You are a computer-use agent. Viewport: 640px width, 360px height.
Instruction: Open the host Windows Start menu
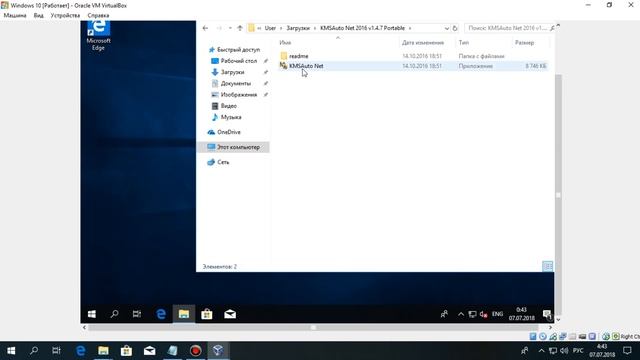(11, 351)
